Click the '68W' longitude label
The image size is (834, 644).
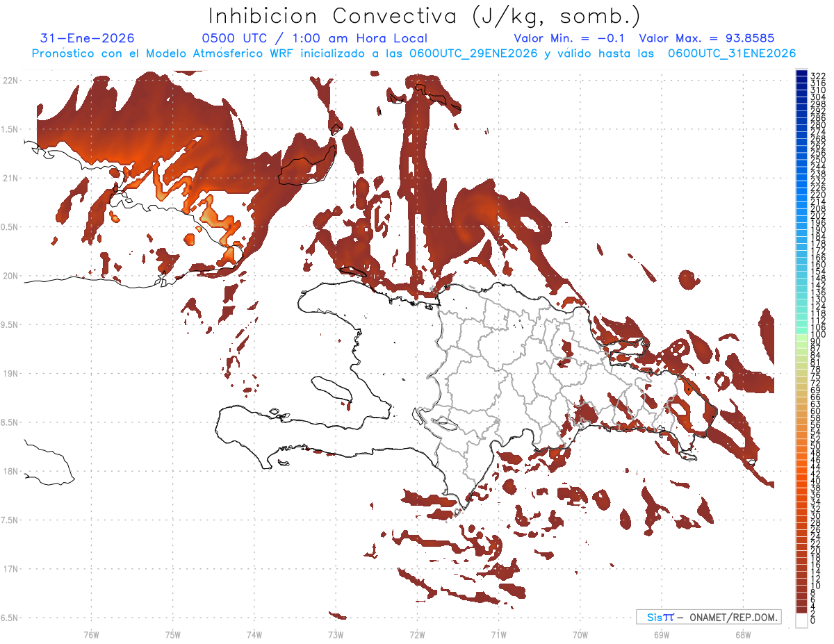743,635
